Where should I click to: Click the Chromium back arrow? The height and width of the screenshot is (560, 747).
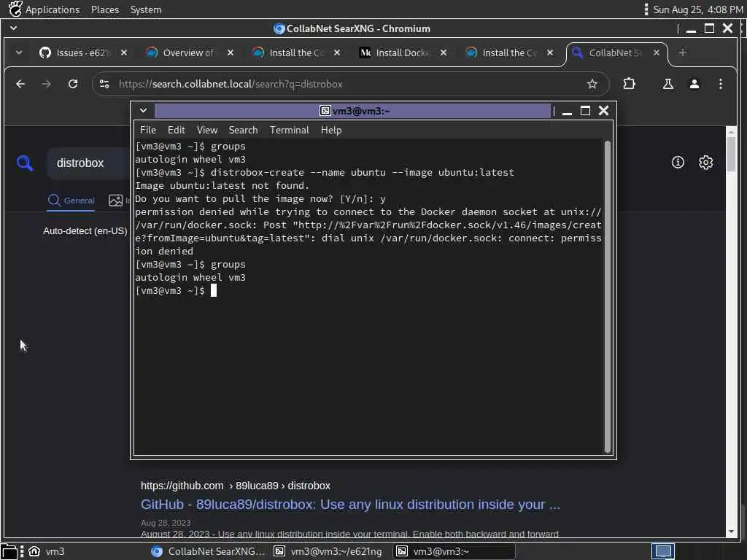tap(20, 85)
